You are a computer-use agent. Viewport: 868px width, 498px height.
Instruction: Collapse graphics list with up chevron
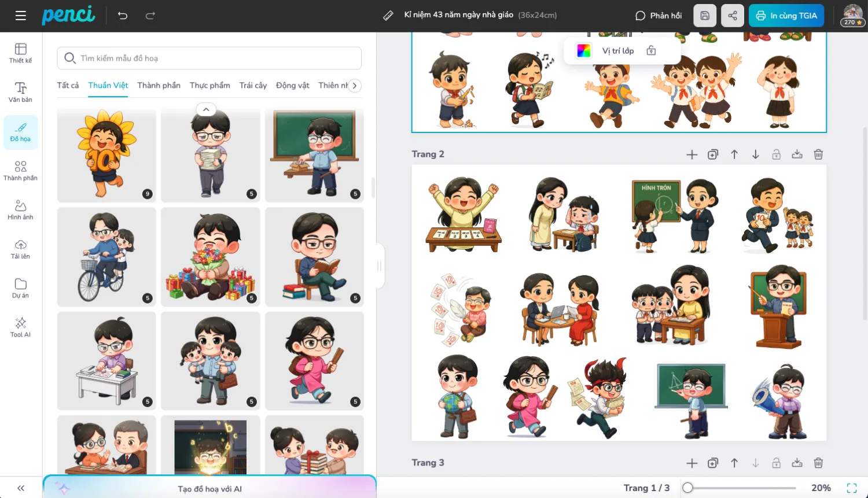206,109
